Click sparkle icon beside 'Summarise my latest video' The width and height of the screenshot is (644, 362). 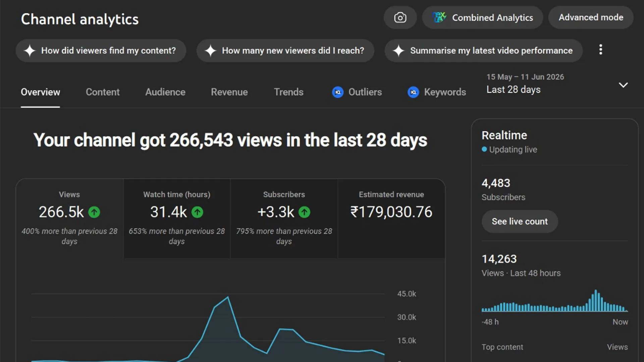coord(398,51)
